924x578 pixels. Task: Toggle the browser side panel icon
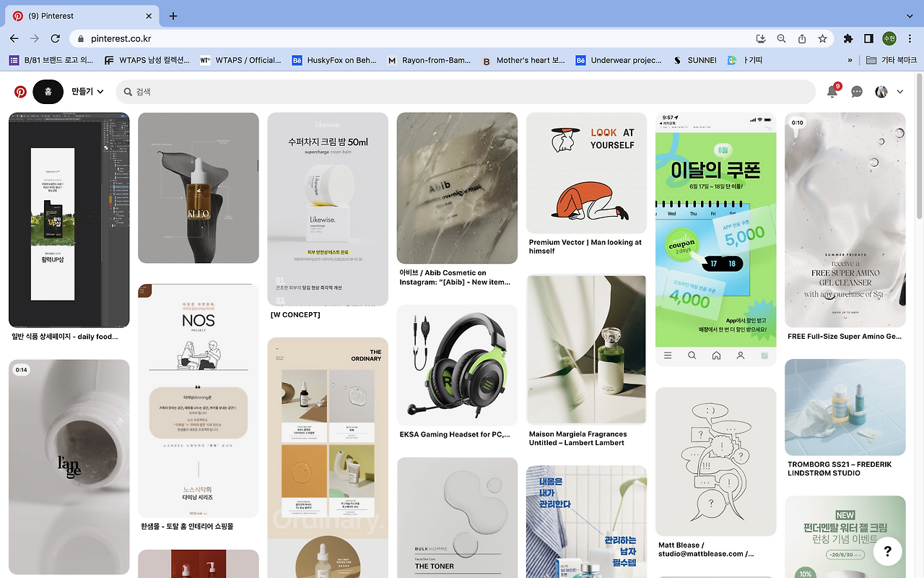(869, 38)
